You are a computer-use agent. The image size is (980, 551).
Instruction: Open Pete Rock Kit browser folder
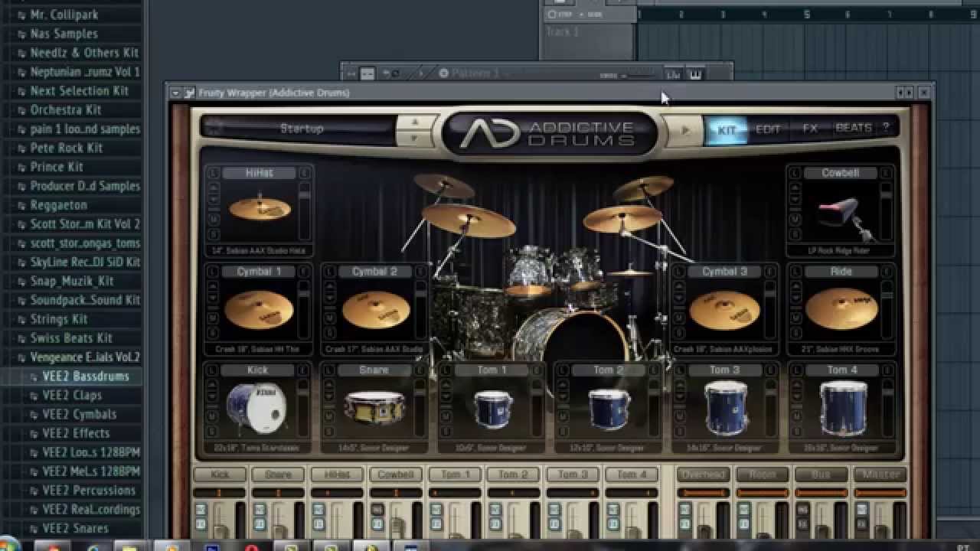(66, 148)
